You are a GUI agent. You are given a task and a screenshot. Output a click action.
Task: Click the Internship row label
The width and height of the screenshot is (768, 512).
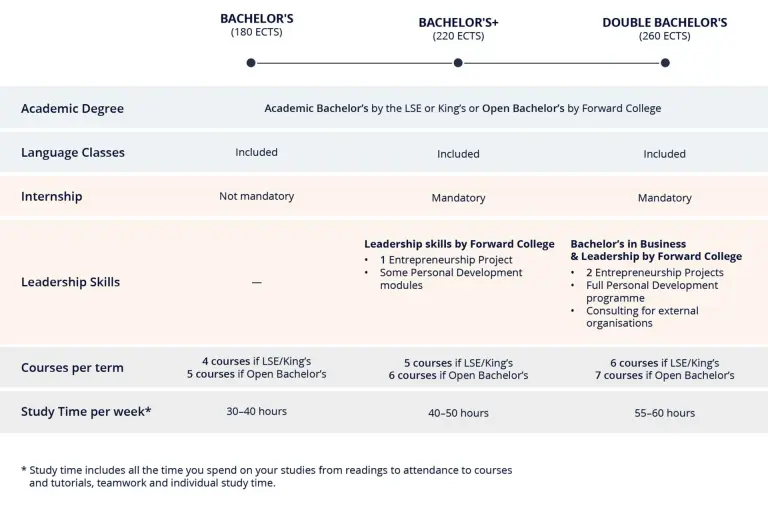[51, 196]
